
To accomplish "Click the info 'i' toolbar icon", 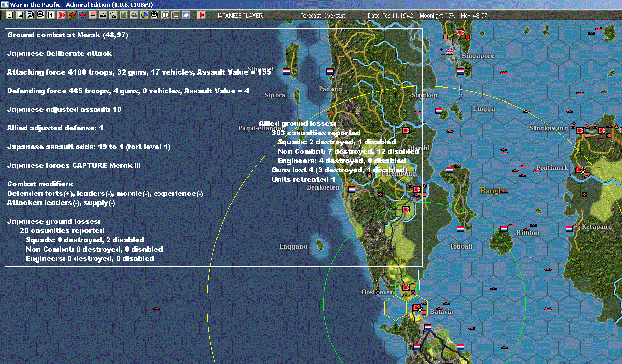I will (51, 15).
